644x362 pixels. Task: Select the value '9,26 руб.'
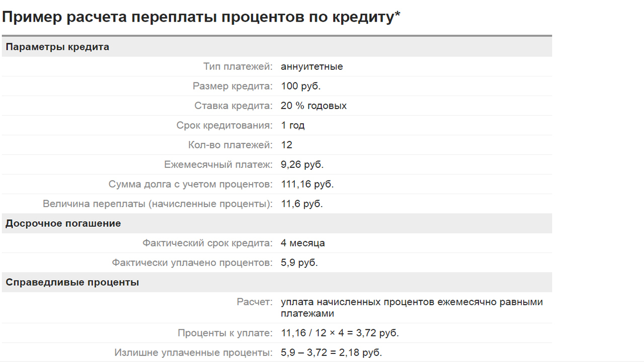click(302, 164)
